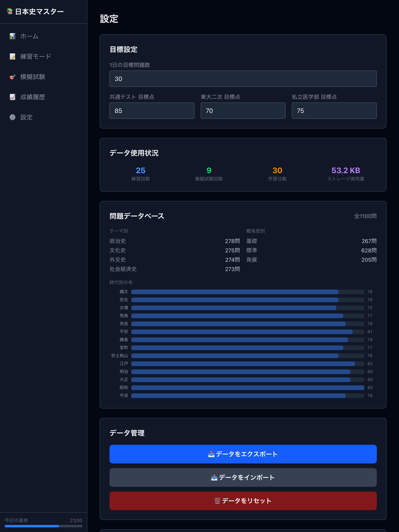Screen dimensions: 399x532
Task: Click the 文化史 theme row label
Action: [118, 250]
